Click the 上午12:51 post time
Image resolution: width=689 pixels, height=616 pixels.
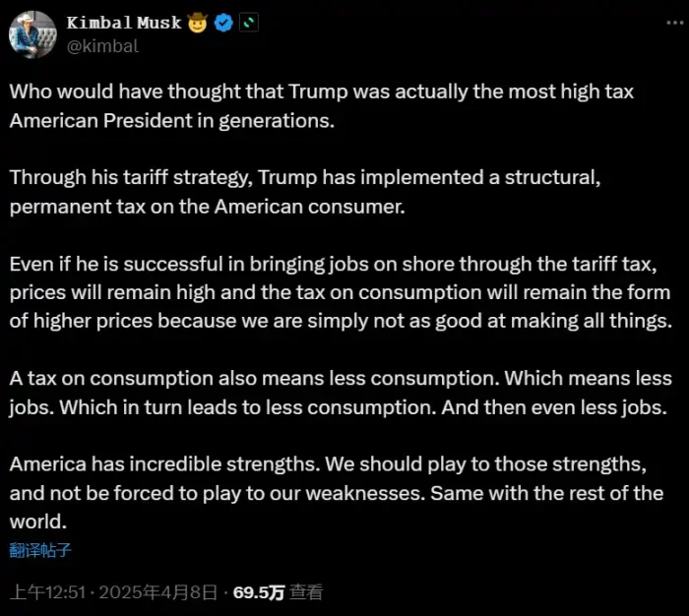pos(48,592)
